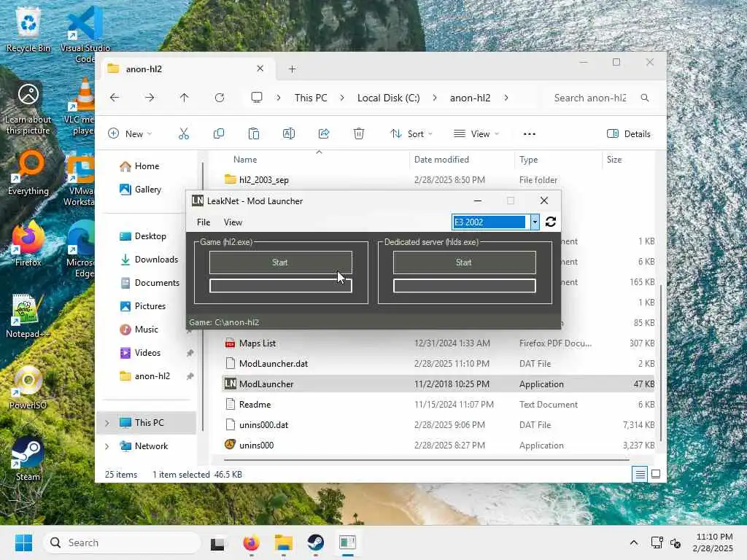This screenshot has width=747, height=560.
Task: Click the Cut scissors icon
Action: (x=184, y=134)
